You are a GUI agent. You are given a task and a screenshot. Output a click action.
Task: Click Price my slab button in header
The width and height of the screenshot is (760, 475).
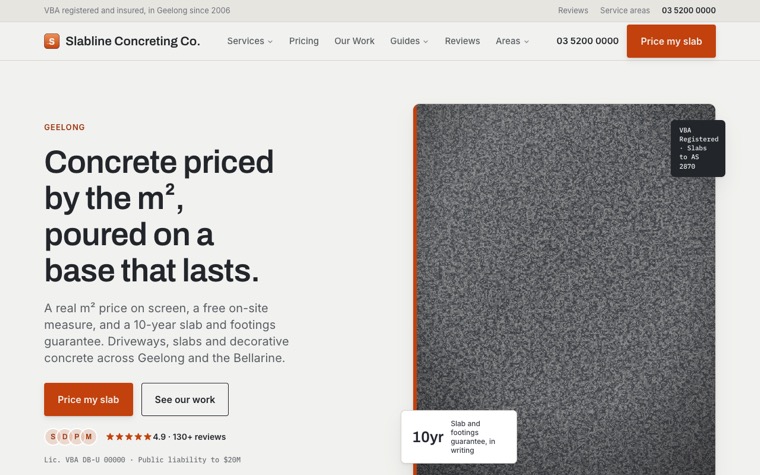(x=671, y=41)
